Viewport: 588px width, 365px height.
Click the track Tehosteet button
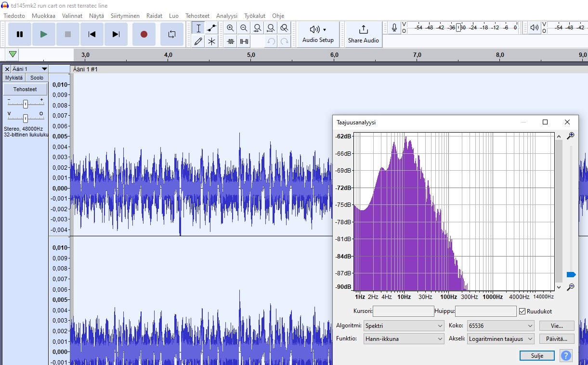point(25,89)
